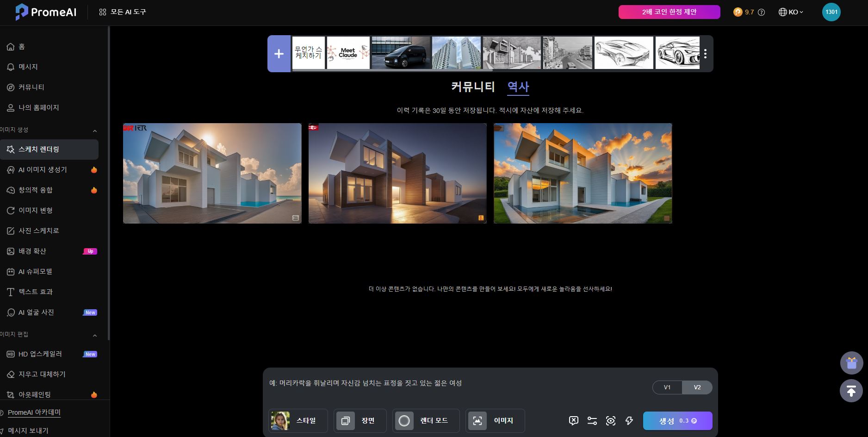Image resolution: width=868 pixels, height=437 pixels.
Task: Open AI 이미지 생성기 in sidebar
Action: pos(43,170)
